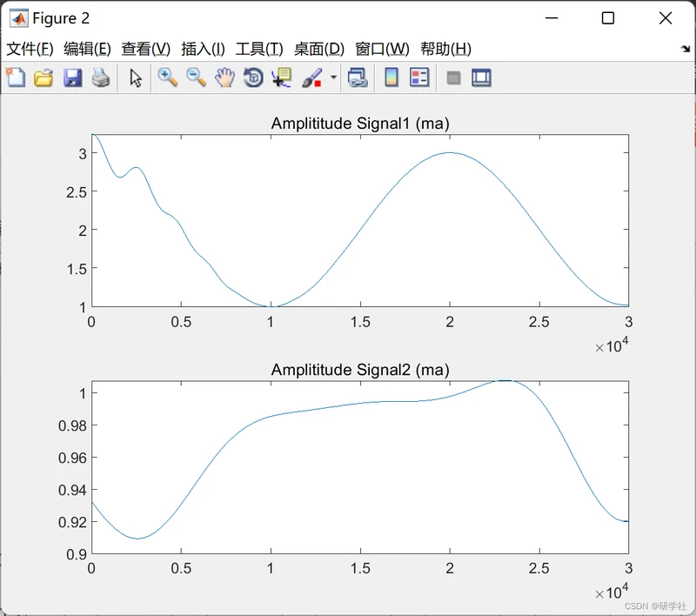Choose the Data Cursor tool
Image resolution: width=696 pixels, height=616 pixels.
(x=282, y=77)
